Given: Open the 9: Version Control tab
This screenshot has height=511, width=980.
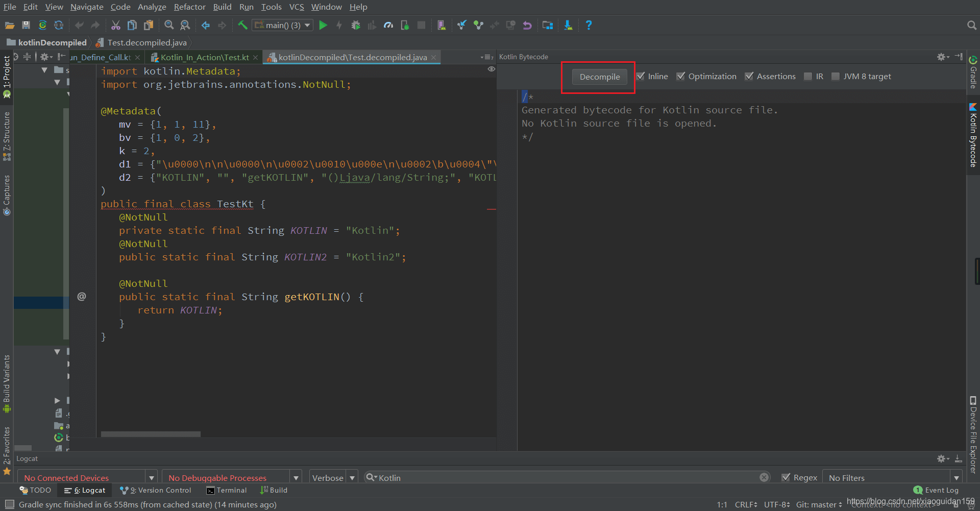Looking at the screenshot, I should 156,490.
